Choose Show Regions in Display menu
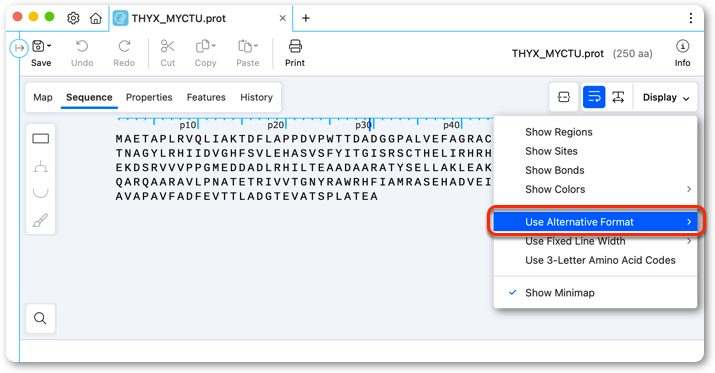The width and height of the screenshot is (715, 373). click(596, 132)
